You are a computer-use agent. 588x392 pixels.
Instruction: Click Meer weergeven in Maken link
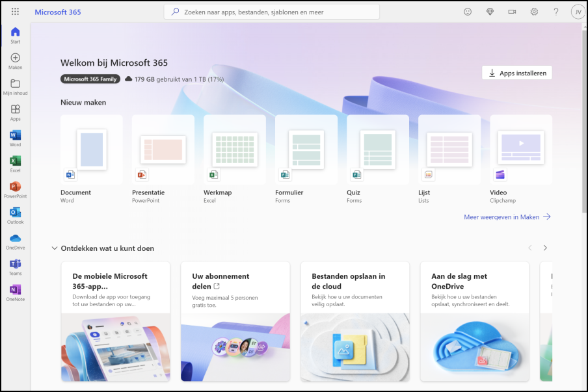(x=507, y=217)
